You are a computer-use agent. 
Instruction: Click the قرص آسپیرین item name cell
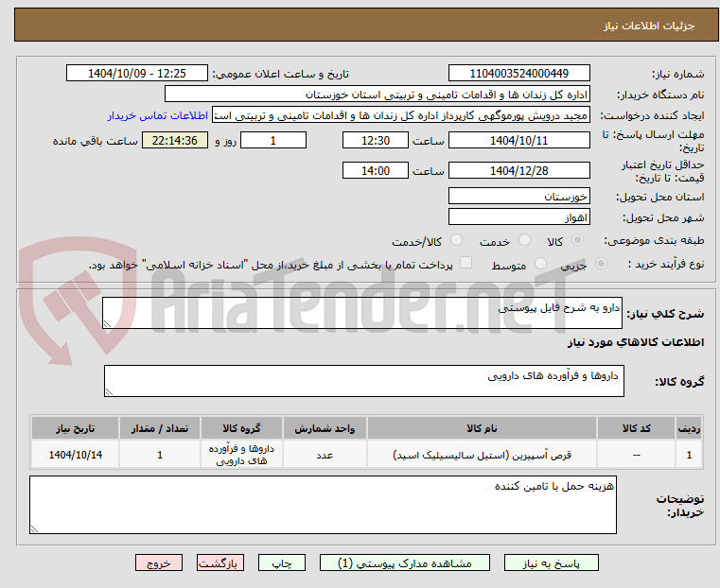482,455
